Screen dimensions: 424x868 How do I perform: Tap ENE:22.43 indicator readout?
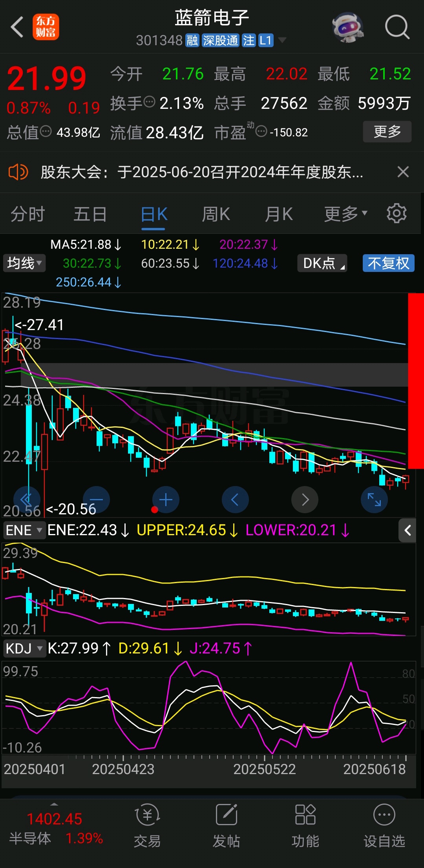click(x=88, y=530)
